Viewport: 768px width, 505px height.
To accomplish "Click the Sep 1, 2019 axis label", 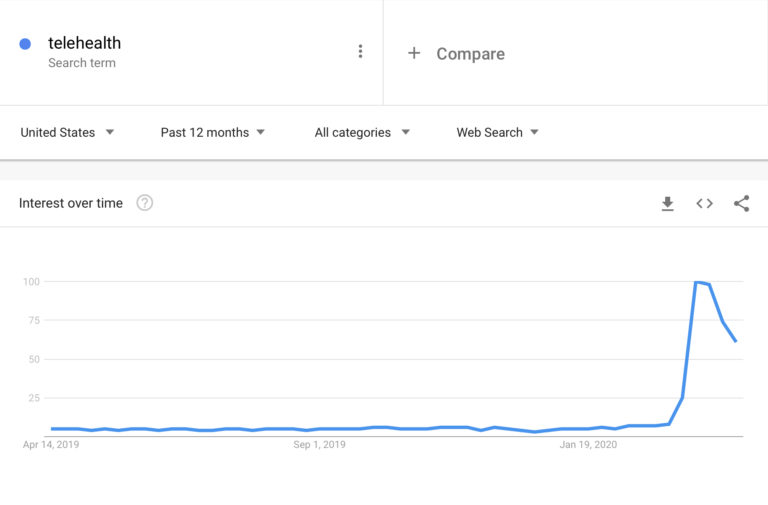I will (319, 445).
